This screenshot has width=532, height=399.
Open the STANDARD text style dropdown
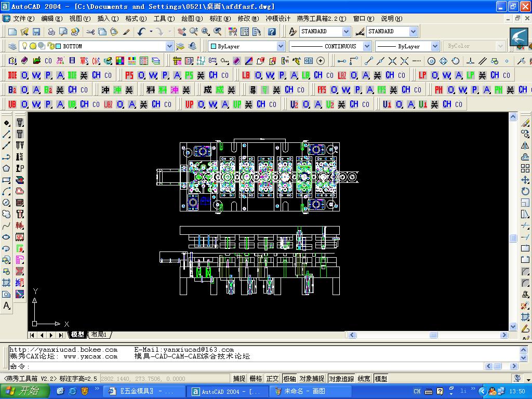[x=345, y=32]
